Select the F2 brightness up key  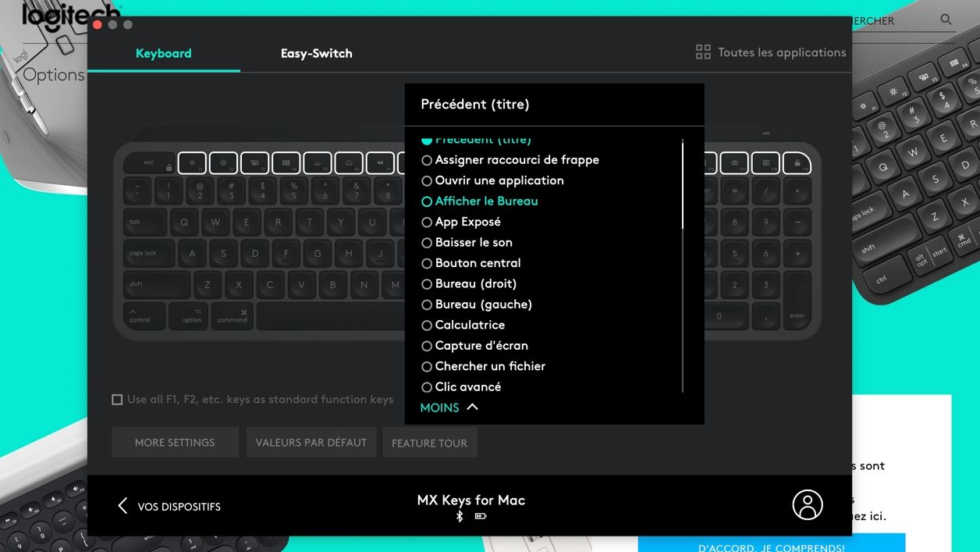pyautogui.click(x=223, y=163)
